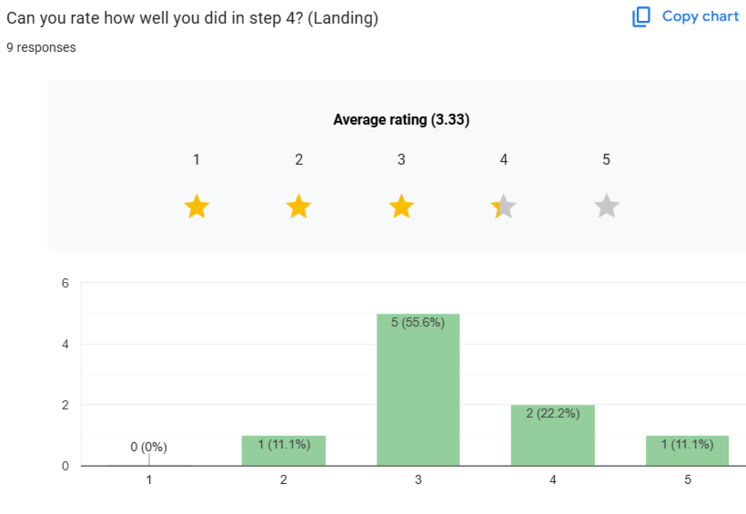The height and width of the screenshot is (514, 746).
Task: Click y-axis label 6 on the chart
Action: pos(65,283)
